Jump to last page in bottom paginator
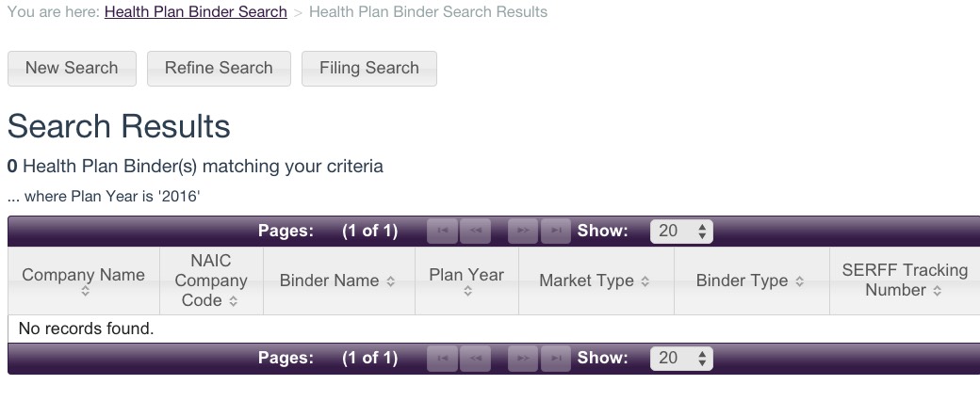980x417 pixels. tap(557, 358)
